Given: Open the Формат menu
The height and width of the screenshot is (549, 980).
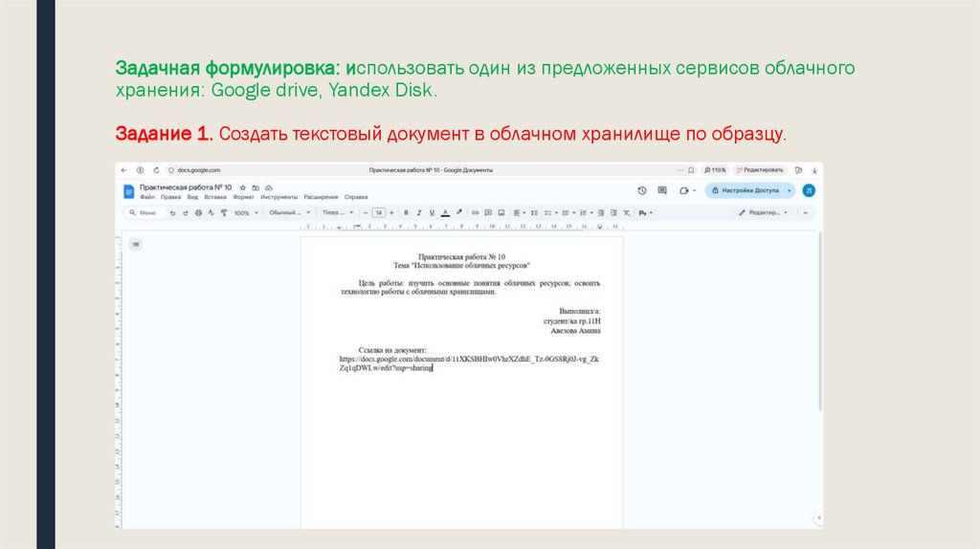Looking at the screenshot, I should click(244, 197).
